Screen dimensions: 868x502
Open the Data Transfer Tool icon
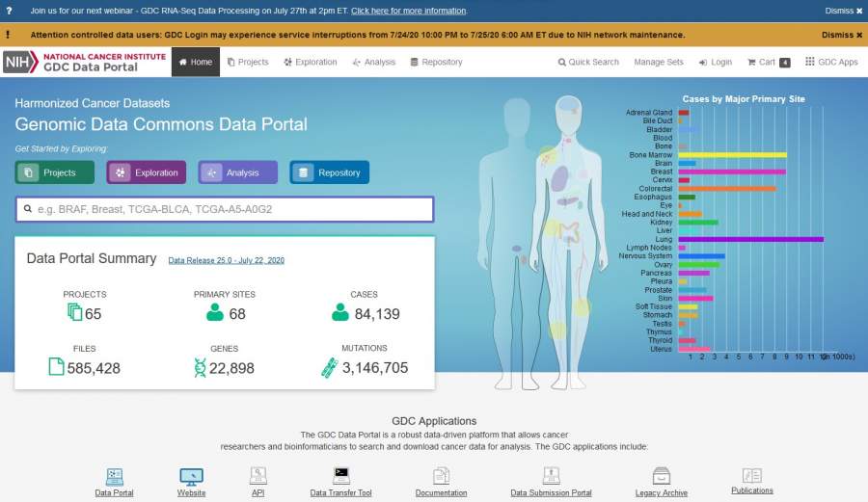point(341,475)
